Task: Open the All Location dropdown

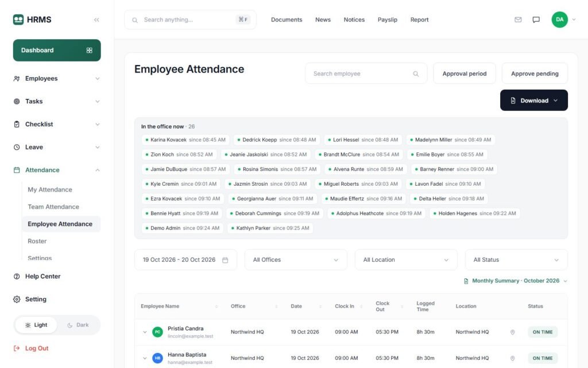Action: (x=406, y=260)
